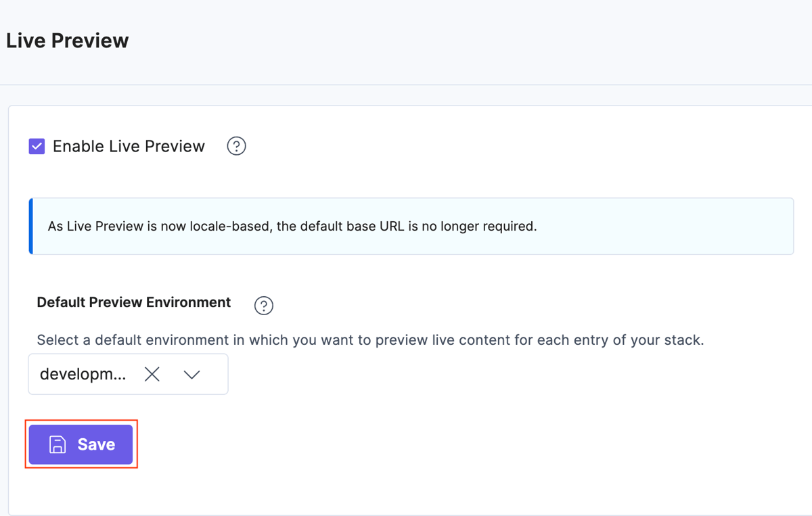The image size is (812, 516).
Task: Click the locale-based info banner message
Action: tap(292, 226)
